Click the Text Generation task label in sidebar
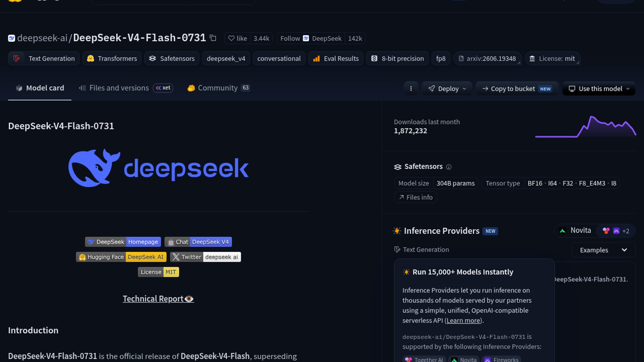This screenshot has height=362, width=644. [422, 250]
